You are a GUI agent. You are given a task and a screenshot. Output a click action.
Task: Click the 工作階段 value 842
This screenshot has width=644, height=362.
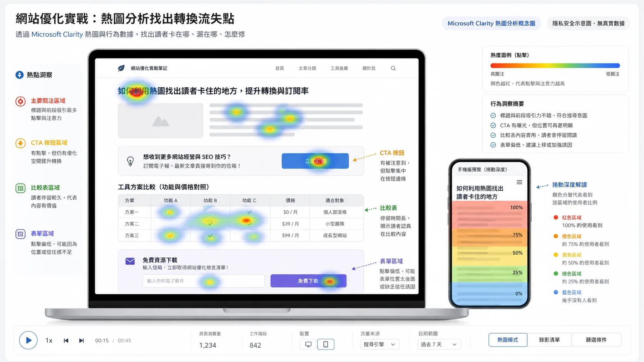255,345
